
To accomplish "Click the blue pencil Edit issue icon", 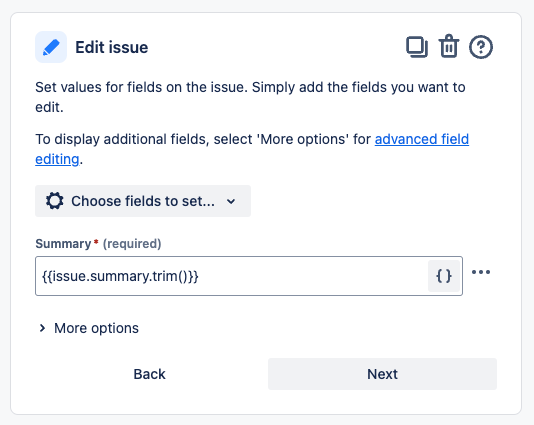I will click(51, 47).
